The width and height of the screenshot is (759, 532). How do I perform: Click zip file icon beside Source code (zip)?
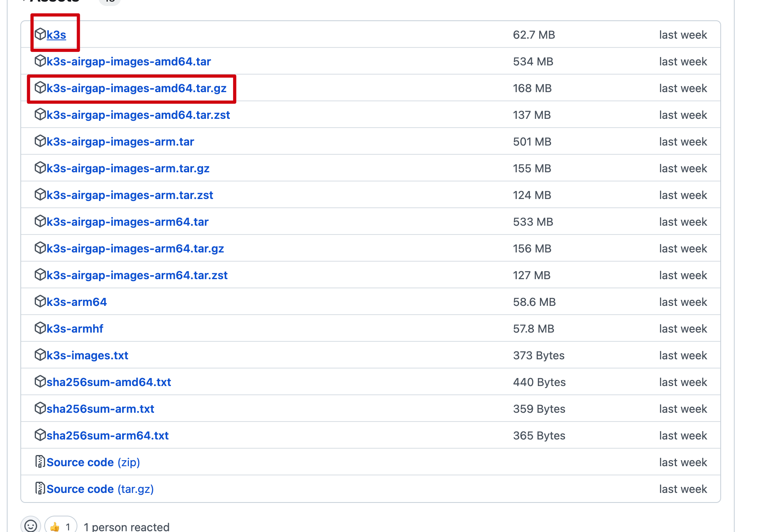(40, 461)
